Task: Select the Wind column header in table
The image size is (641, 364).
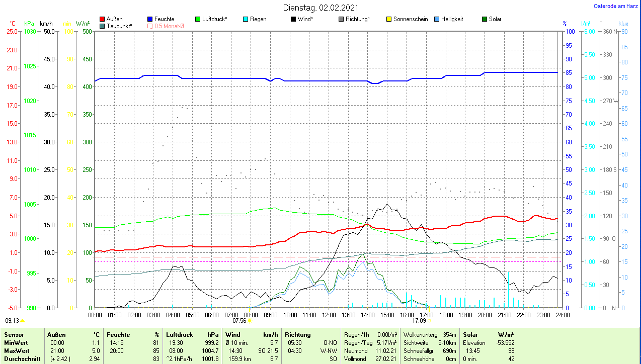Action: (232, 334)
